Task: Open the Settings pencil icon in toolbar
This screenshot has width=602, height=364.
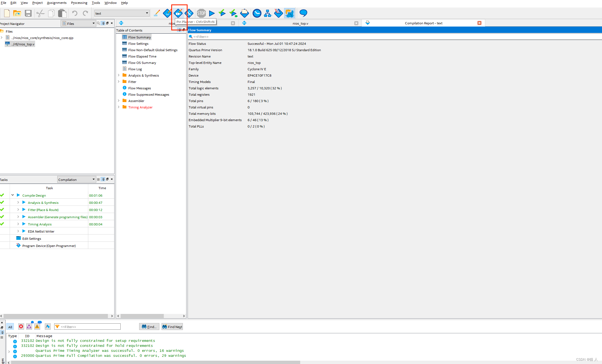Action: click(x=157, y=13)
